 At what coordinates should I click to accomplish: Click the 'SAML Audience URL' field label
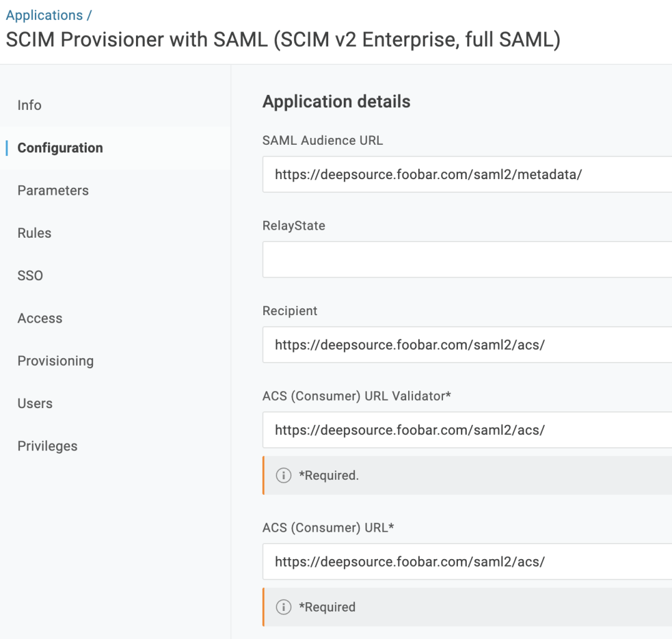pyautogui.click(x=323, y=140)
